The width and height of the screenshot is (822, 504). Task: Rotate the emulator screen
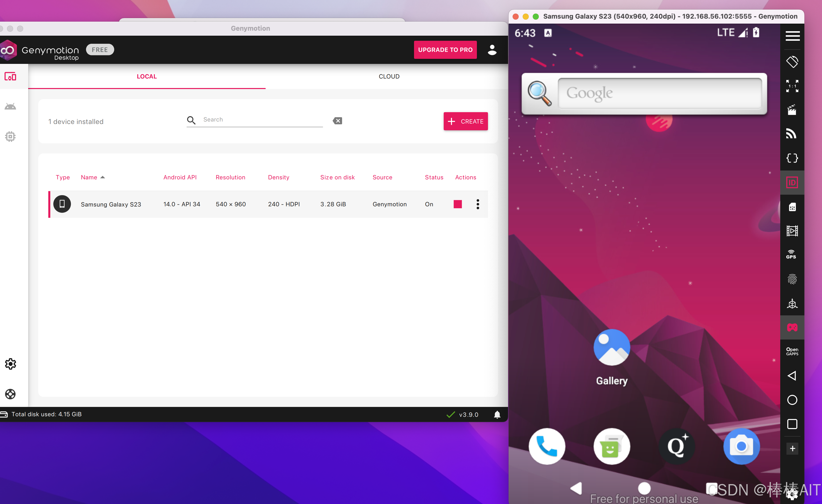coord(792,62)
